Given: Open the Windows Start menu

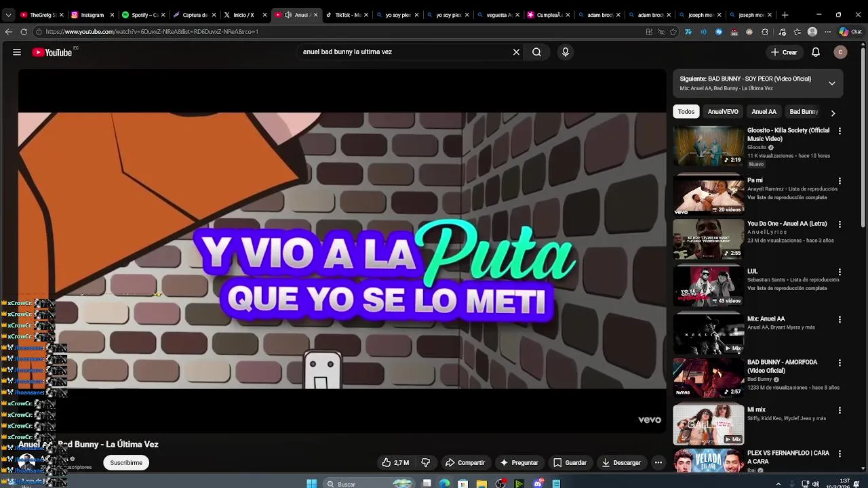Looking at the screenshot, I should [311, 483].
